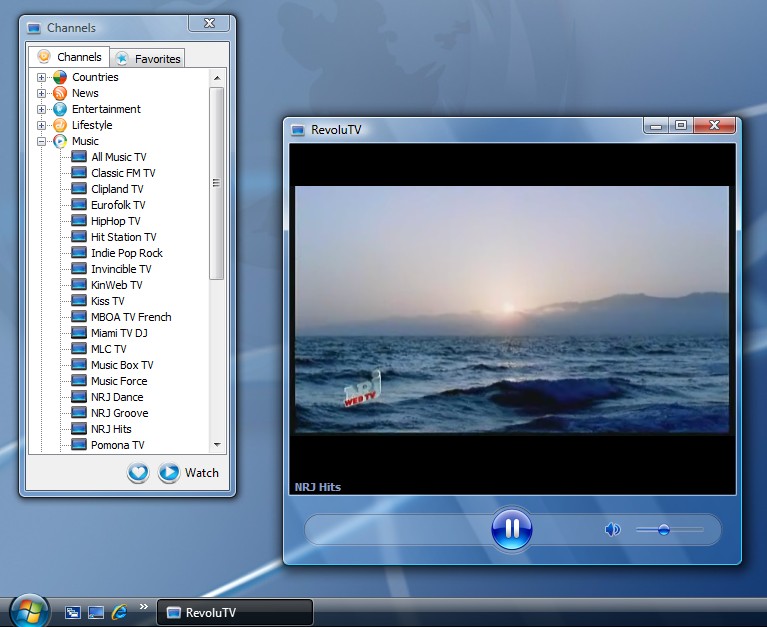Add channel to favorites with heart icon
This screenshot has height=627, width=767.
coord(138,473)
